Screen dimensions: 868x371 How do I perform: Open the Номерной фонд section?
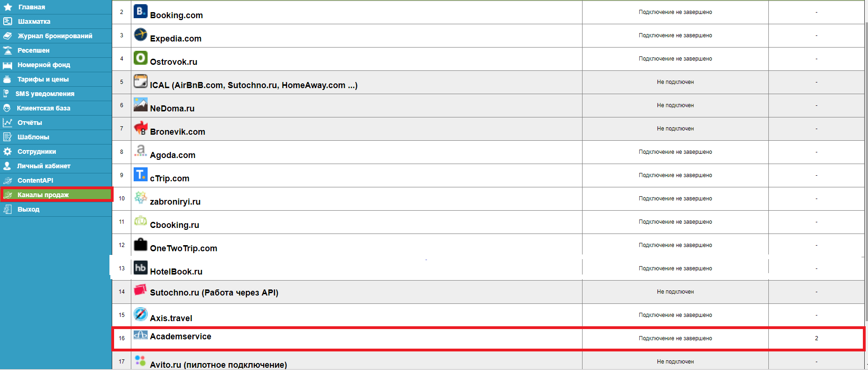tap(56, 65)
